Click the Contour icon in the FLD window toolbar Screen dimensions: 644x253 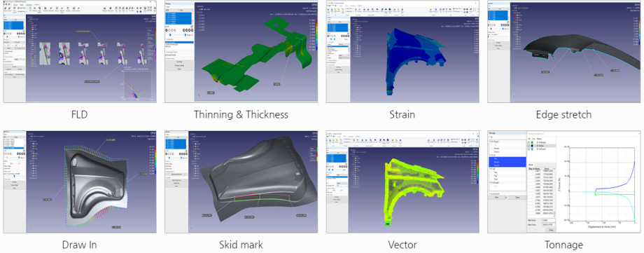[74, 9]
